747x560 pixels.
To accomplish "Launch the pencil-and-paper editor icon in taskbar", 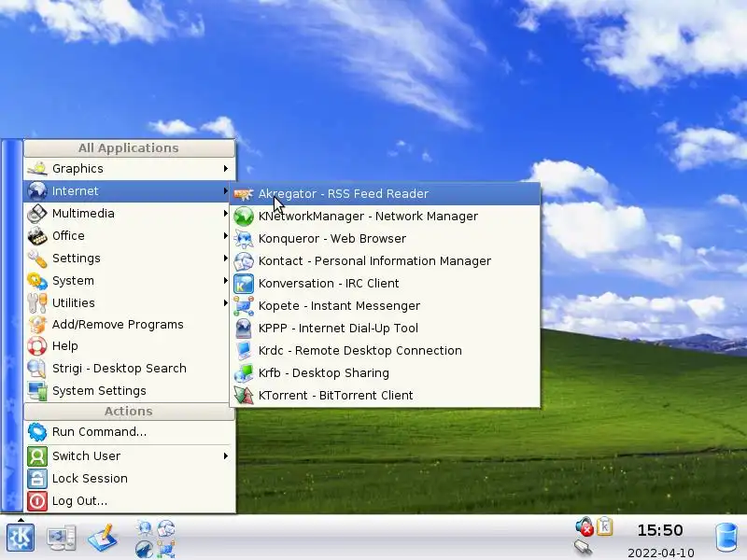I will pos(103,538).
